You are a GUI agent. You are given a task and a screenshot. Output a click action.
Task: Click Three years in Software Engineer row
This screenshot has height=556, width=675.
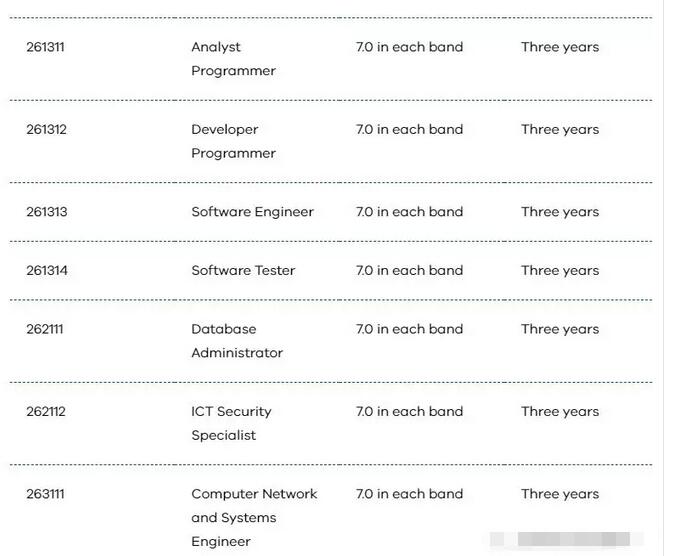point(560,212)
